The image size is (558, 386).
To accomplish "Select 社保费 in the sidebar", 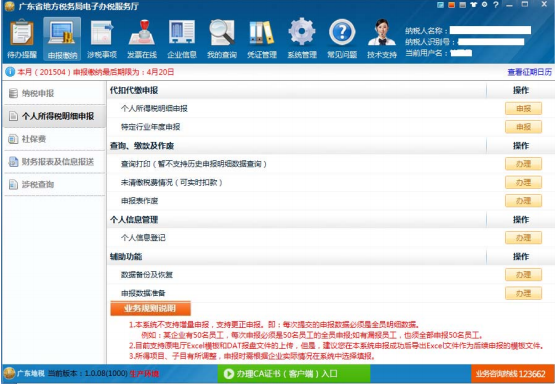I will coord(54,139).
